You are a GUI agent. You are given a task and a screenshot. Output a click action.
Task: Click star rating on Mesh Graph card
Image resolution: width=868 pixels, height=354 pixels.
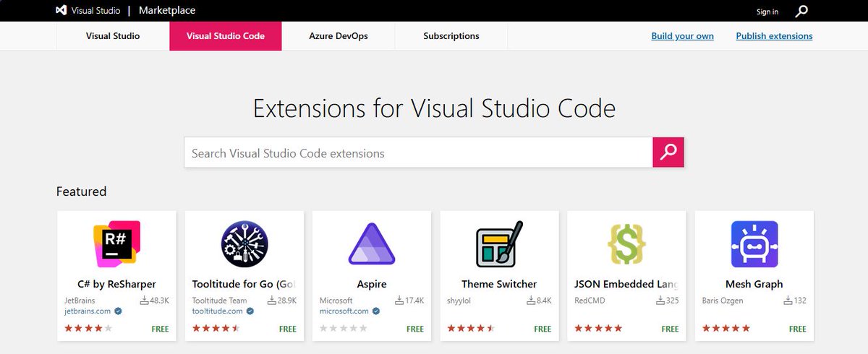click(726, 328)
